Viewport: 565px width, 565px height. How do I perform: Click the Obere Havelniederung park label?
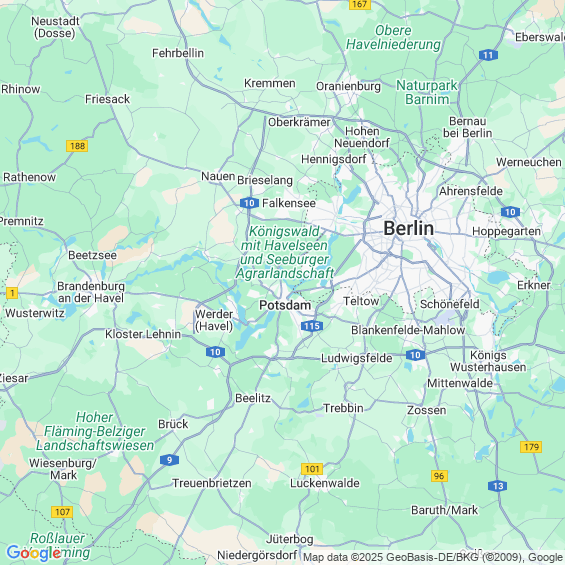pyautogui.click(x=393, y=37)
